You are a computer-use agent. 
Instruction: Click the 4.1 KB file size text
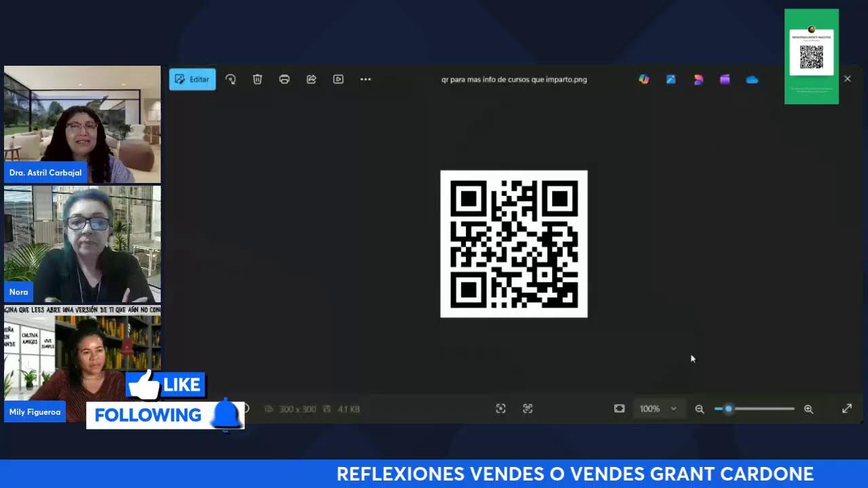(349, 409)
